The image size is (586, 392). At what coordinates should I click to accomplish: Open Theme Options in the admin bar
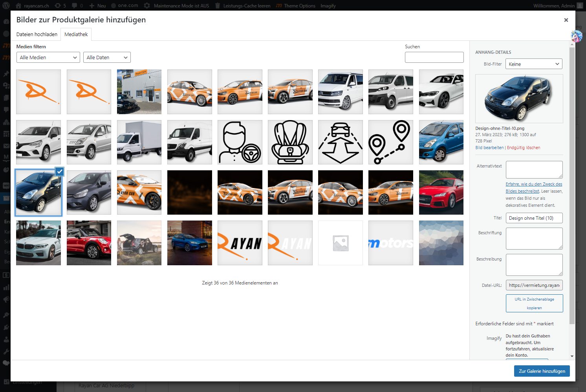(296, 5)
